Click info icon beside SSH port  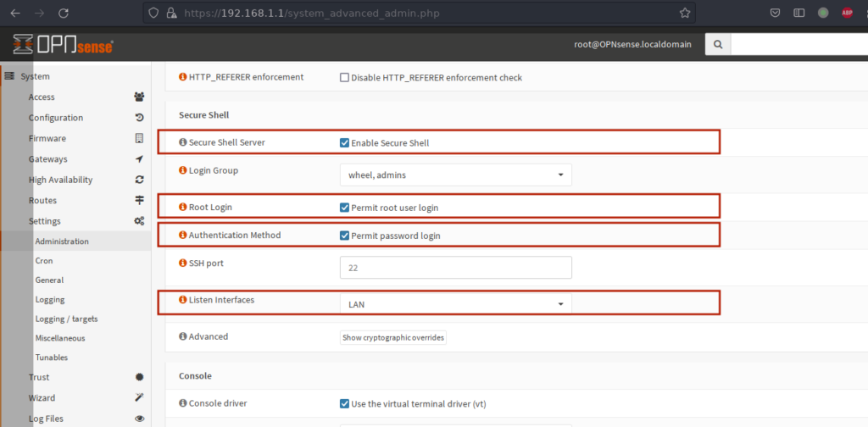pos(183,263)
